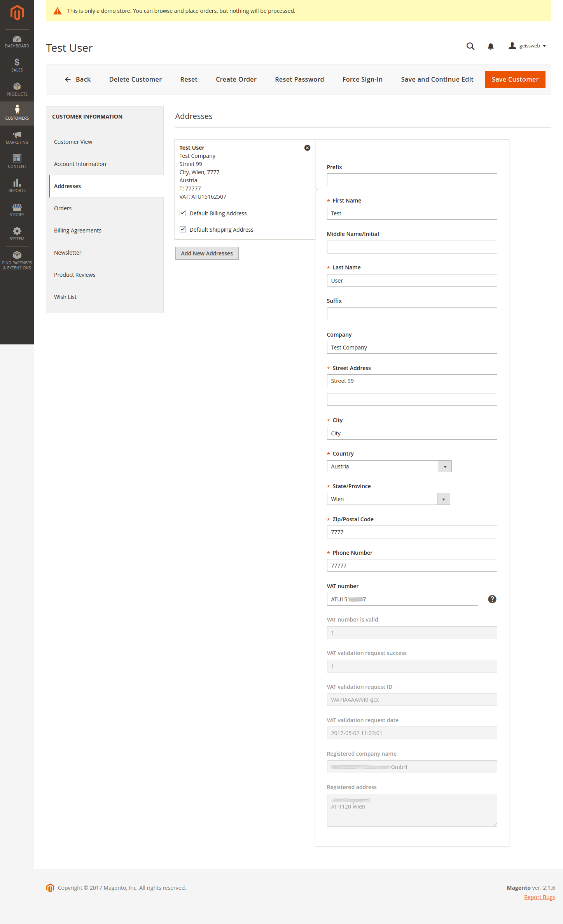This screenshot has height=924, width=563.
Task: Click the VAT number field
Action: point(402,599)
